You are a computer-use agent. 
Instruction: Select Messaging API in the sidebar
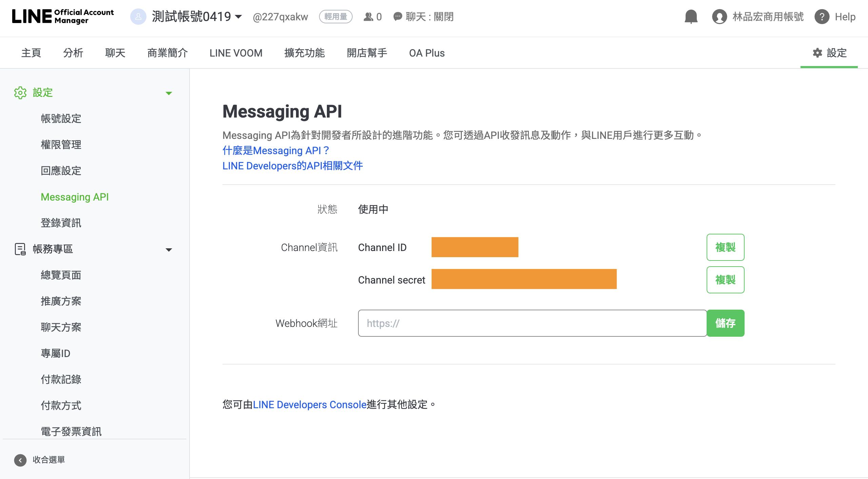(75, 197)
